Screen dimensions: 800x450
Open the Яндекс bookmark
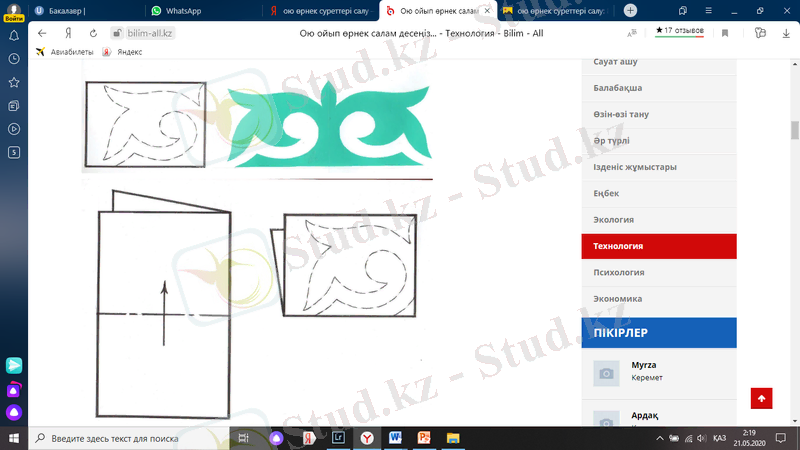coord(122,52)
